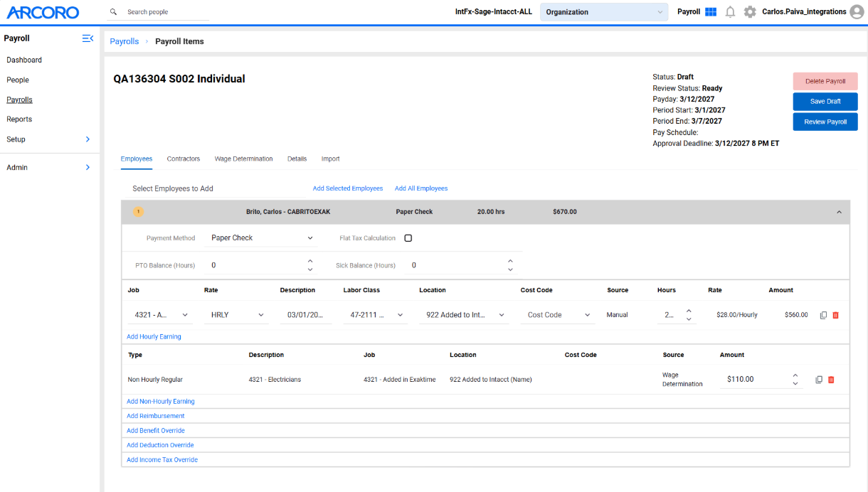Screen dimensions: 868x492
Task: Click the Description 03/01/20 field
Action: pyautogui.click(x=306, y=315)
